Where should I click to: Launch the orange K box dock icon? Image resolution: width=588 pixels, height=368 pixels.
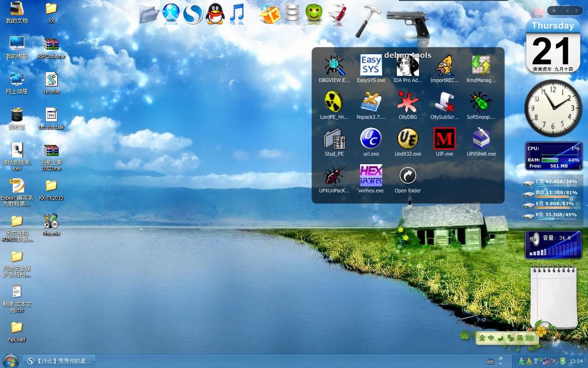pyautogui.click(x=270, y=14)
